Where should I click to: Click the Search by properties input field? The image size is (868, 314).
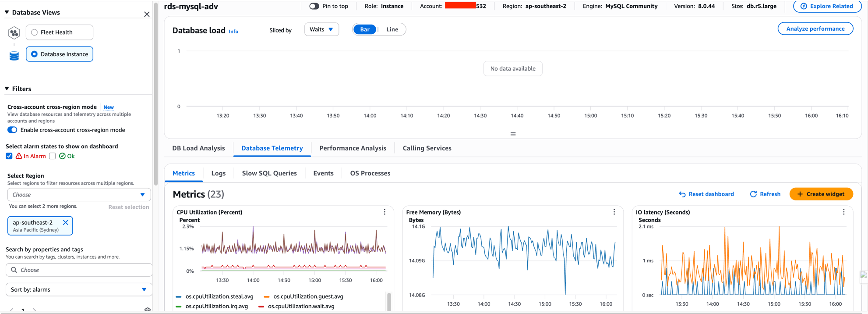pos(79,270)
